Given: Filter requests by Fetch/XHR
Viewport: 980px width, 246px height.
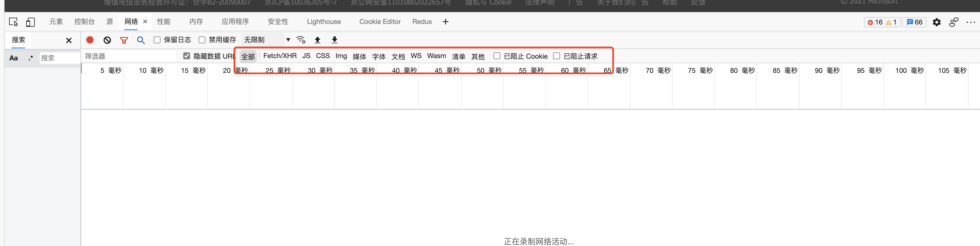Looking at the screenshot, I should click(x=280, y=56).
